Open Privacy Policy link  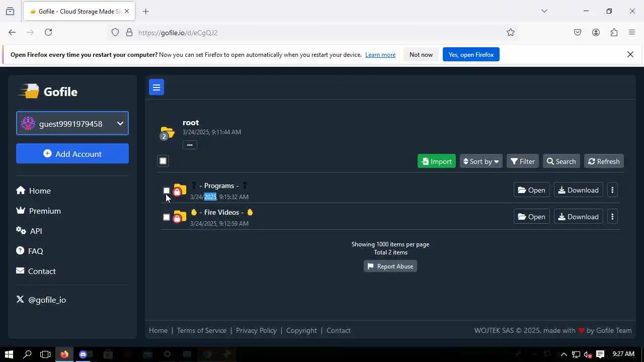coord(256,330)
